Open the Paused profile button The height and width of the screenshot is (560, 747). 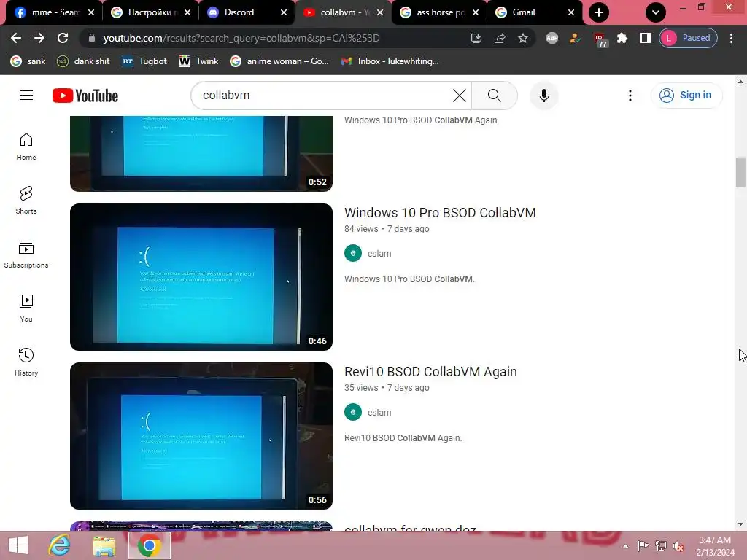click(x=688, y=38)
